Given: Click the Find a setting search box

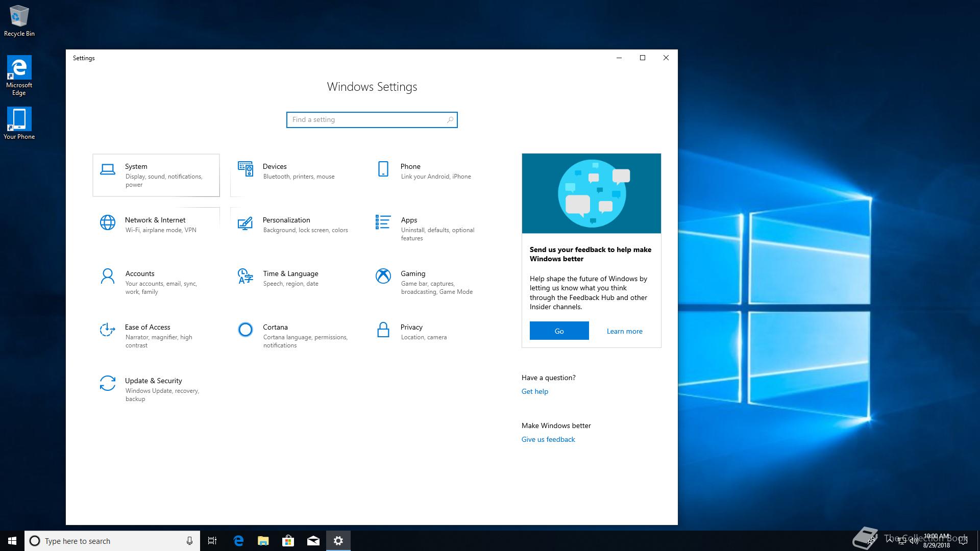Looking at the screenshot, I should click(372, 120).
